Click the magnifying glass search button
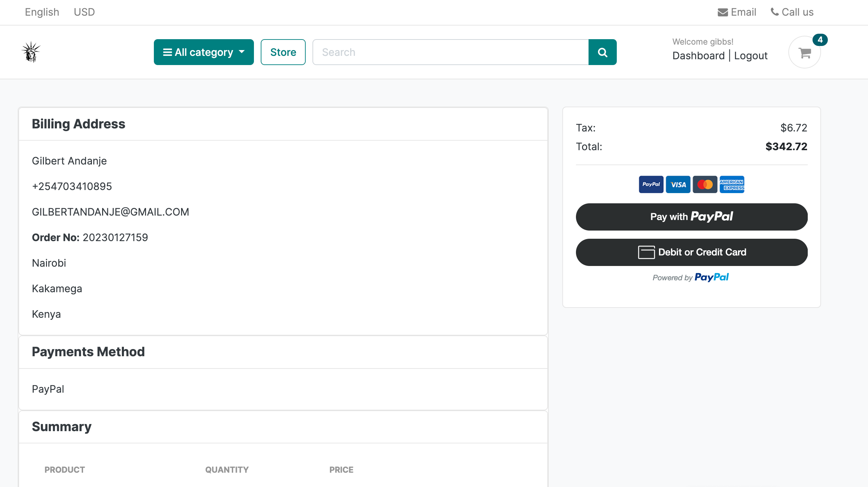Screen dimensions: 868x487 [x=602, y=52]
